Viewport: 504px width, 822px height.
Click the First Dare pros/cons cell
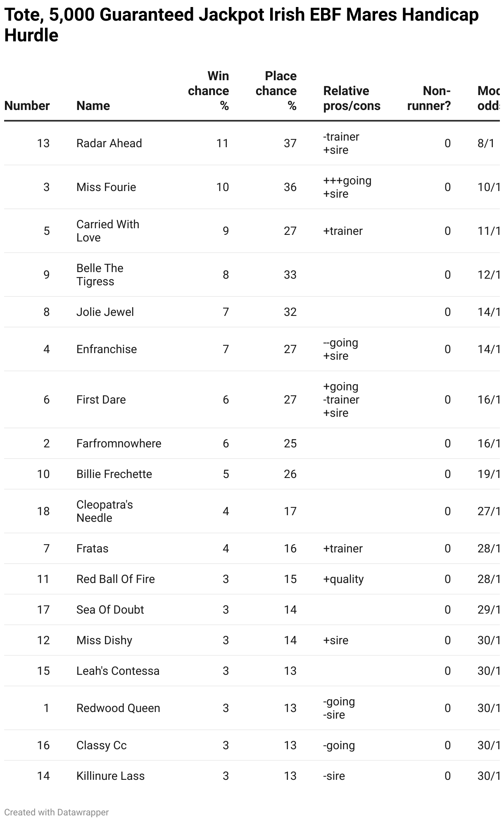tap(341, 400)
